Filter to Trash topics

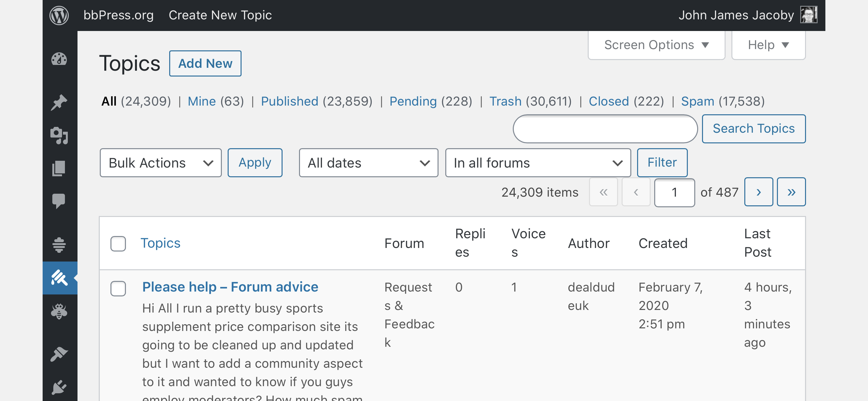[x=505, y=101]
